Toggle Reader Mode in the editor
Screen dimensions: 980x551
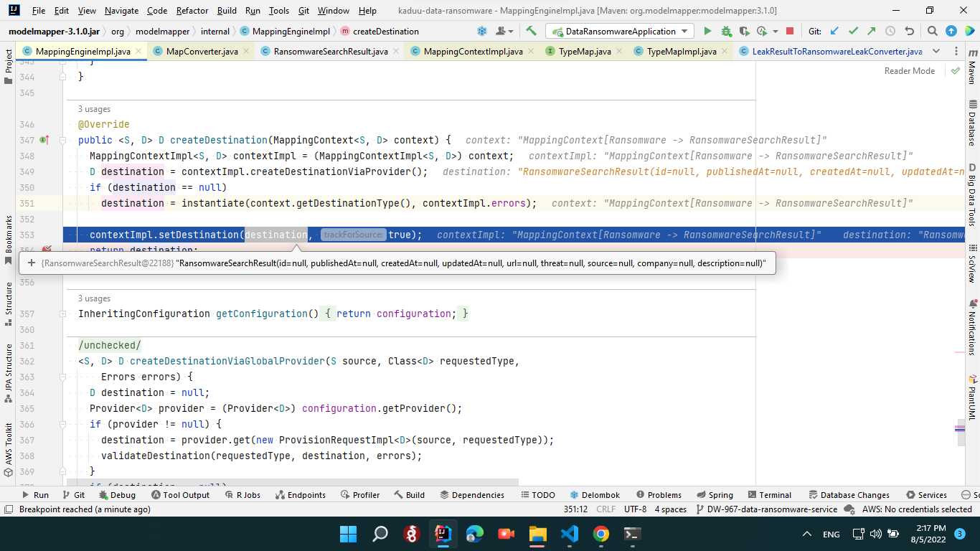click(909, 70)
